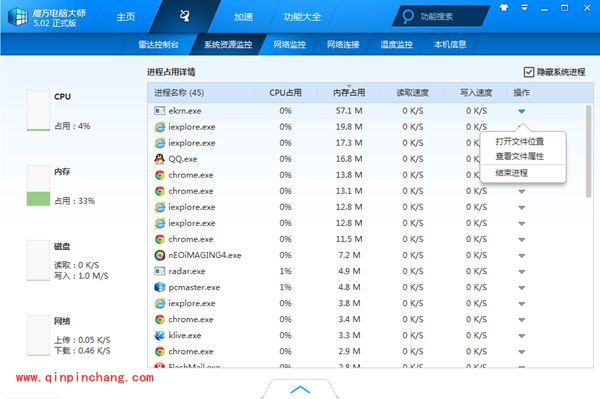Click the 57.1 M memory value
600x399 pixels.
349,111
